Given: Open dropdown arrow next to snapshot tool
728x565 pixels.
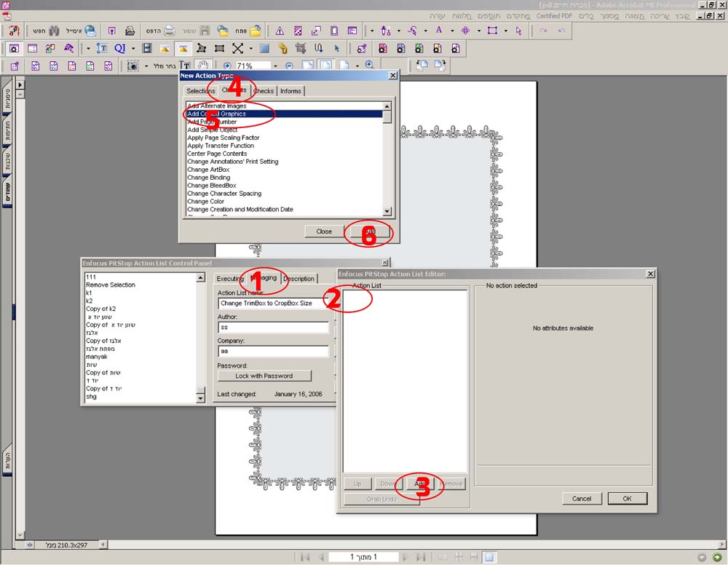Looking at the screenshot, I should pyautogui.click(x=146, y=66).
